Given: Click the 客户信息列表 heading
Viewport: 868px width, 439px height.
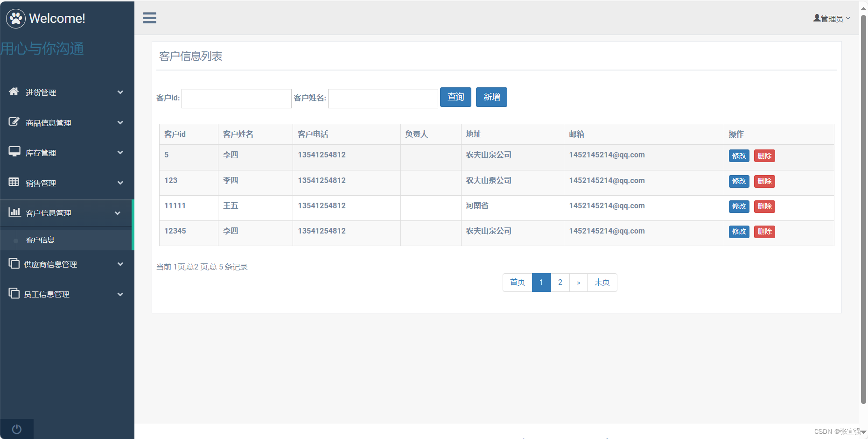Looking at the screenshot, I should pos(191,57).
